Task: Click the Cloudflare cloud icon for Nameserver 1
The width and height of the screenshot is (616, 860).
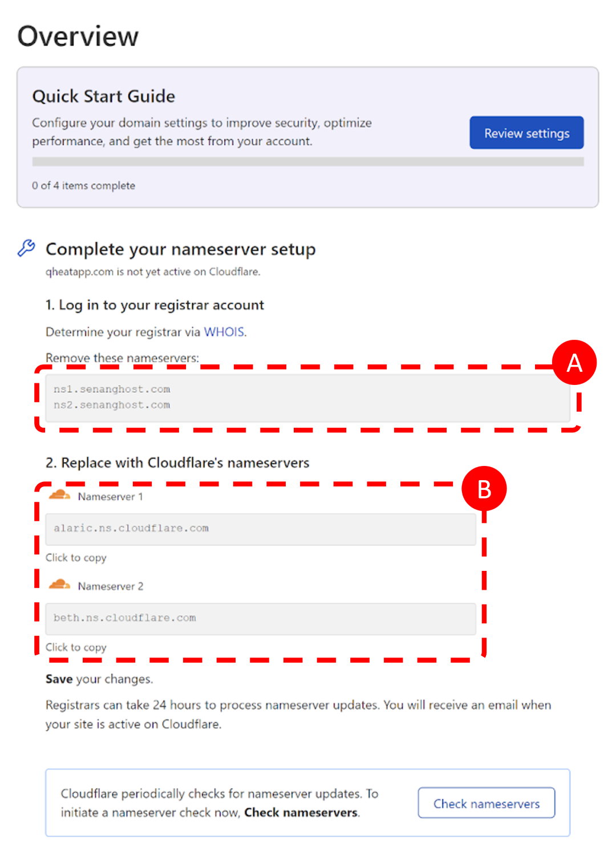Action: [59, 495]
